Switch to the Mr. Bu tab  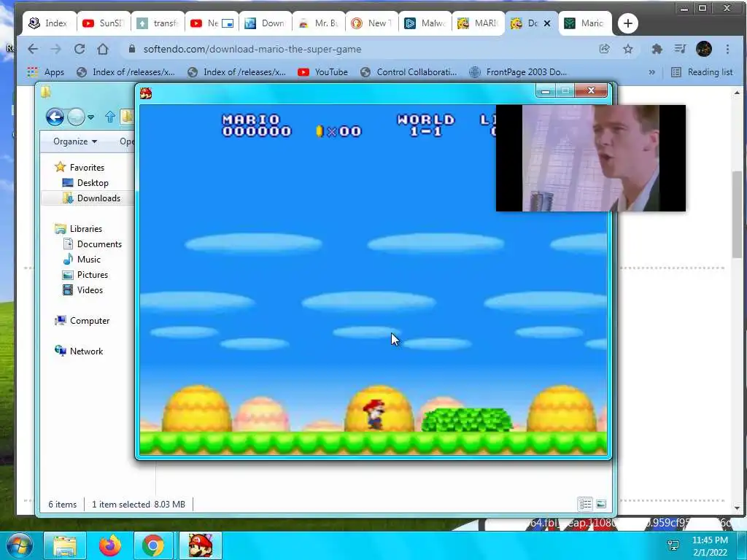click(319, 23)
